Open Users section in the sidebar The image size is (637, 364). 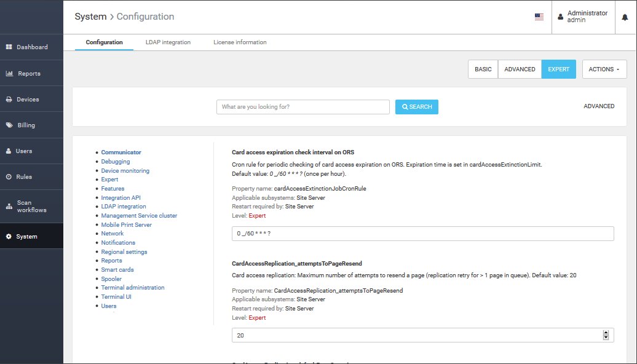click(x=23, y=151)
